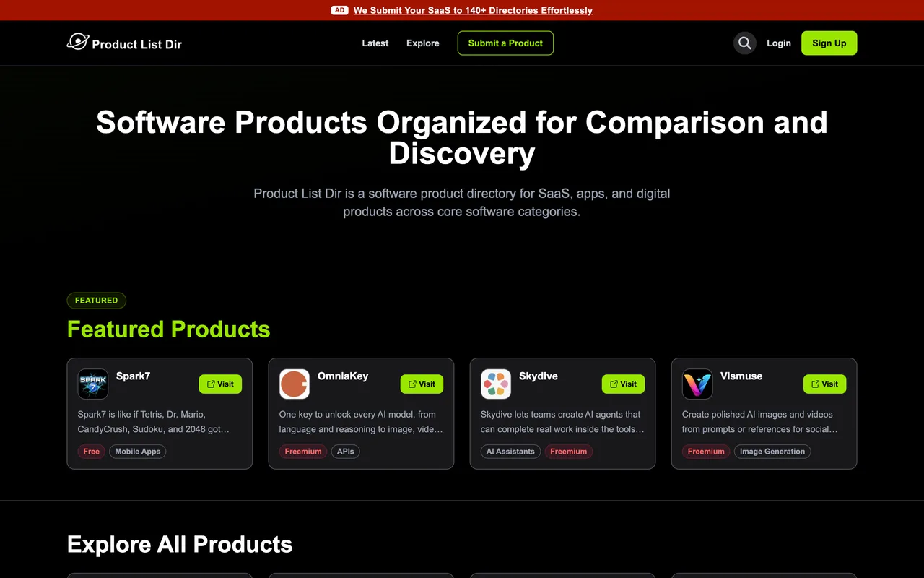Click the Spark7 app icon

tap(93, 384)
